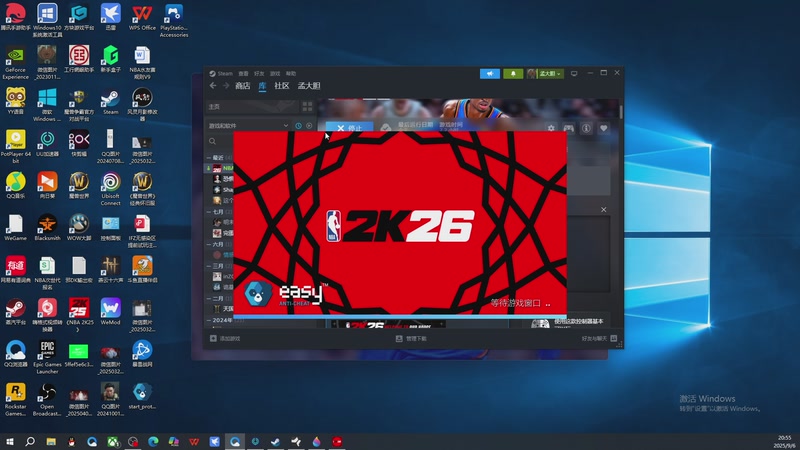800x450 pixels.
Task: Open NBA 2K25 desktop shortcut
Action: (79, 315)
